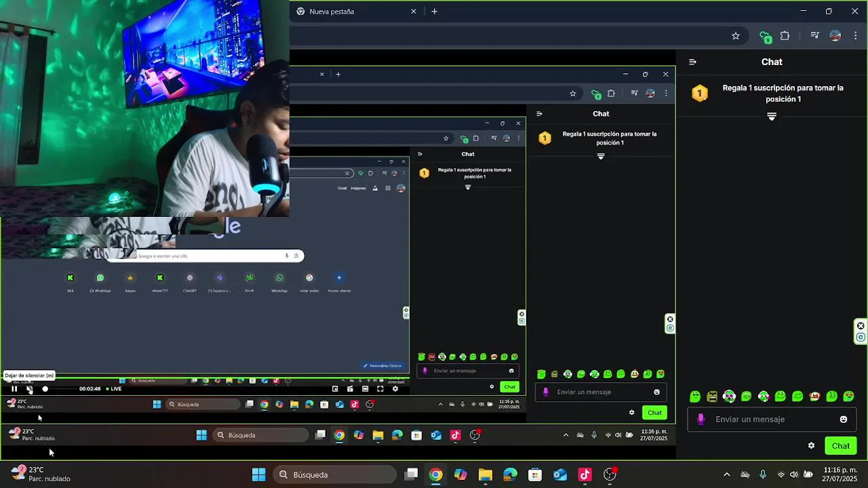Screen dimensions: 868x488
Task: Click the X icon on outermost right-edge widget
Action: (x=861, y=326)
